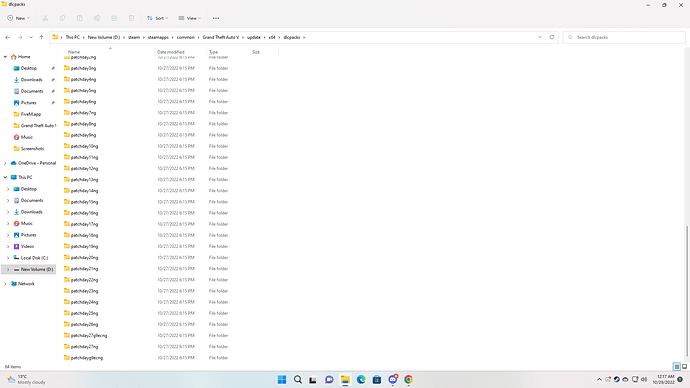The width and height of the screenshot is (690, 388).
Task: Select the patchday10ng folder
Action: tap(84, 146)
